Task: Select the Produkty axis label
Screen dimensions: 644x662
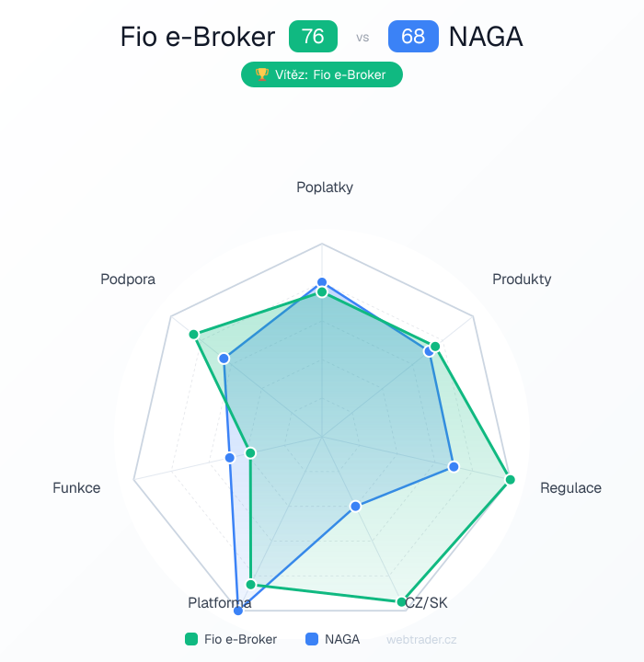Action: tap(522, 279)
